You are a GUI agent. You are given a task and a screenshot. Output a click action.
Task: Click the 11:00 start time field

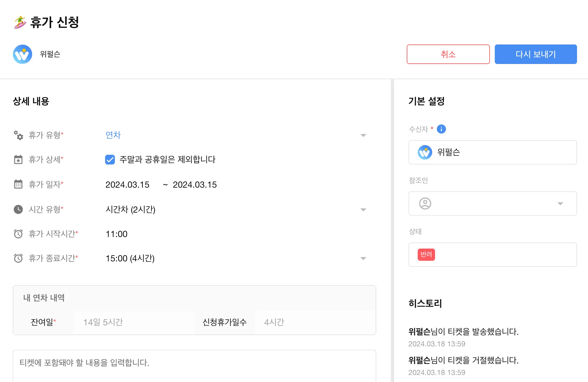pos(116,234)
